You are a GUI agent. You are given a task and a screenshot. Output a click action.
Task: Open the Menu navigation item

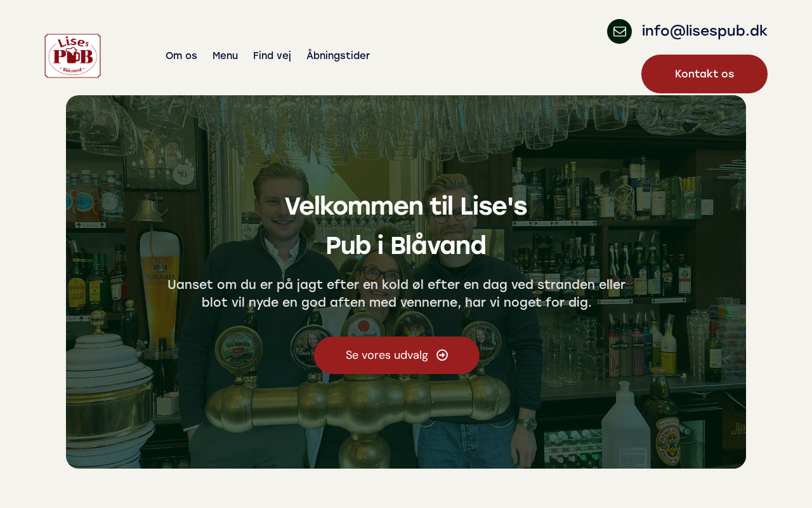tap(225, 56)
